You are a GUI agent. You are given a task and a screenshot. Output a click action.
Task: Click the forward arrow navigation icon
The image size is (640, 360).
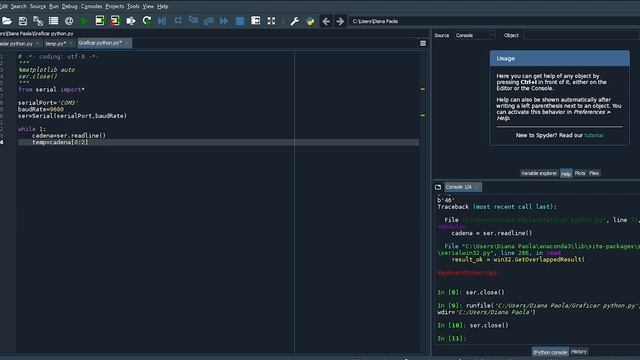[340, 21]
